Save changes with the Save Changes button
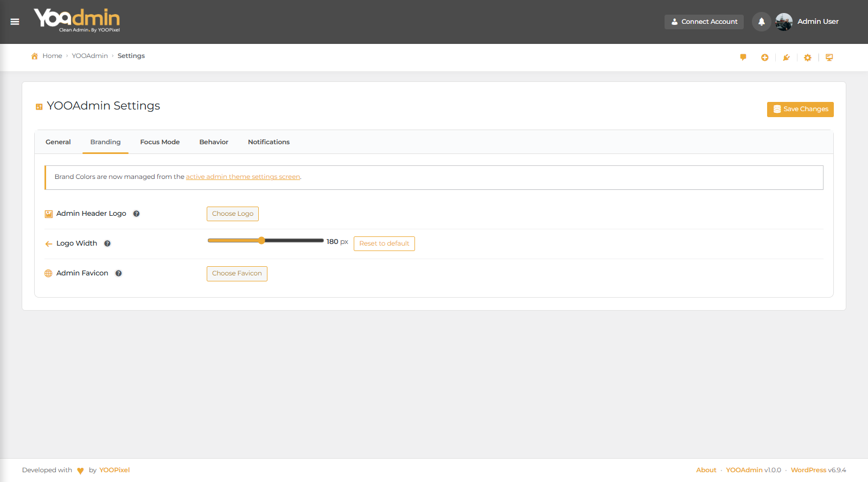This screenshot has height=482, width=868. (800, 109)
